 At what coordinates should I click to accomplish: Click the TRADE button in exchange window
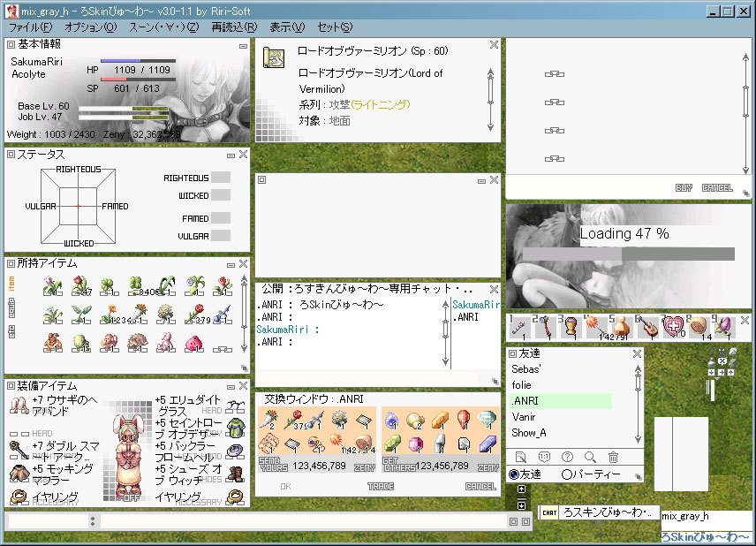[x=381, y=487]
